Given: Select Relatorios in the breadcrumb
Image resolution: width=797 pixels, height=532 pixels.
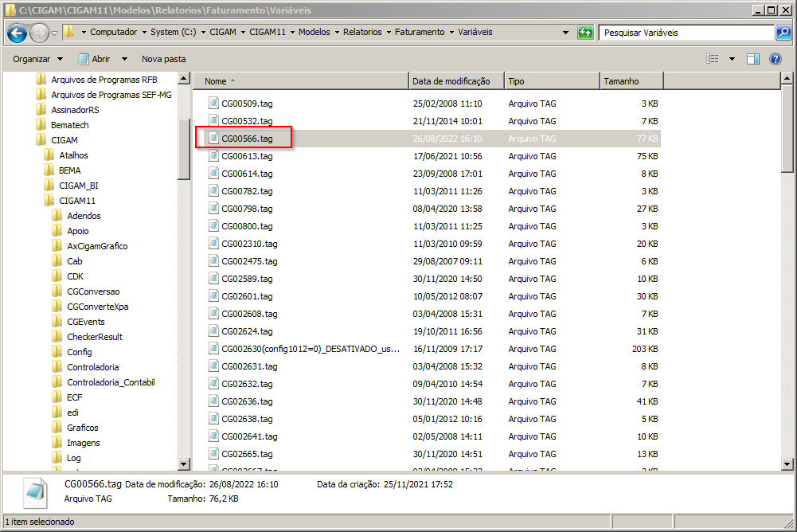Looking at the screenshot, I should (x=362, y=32).
